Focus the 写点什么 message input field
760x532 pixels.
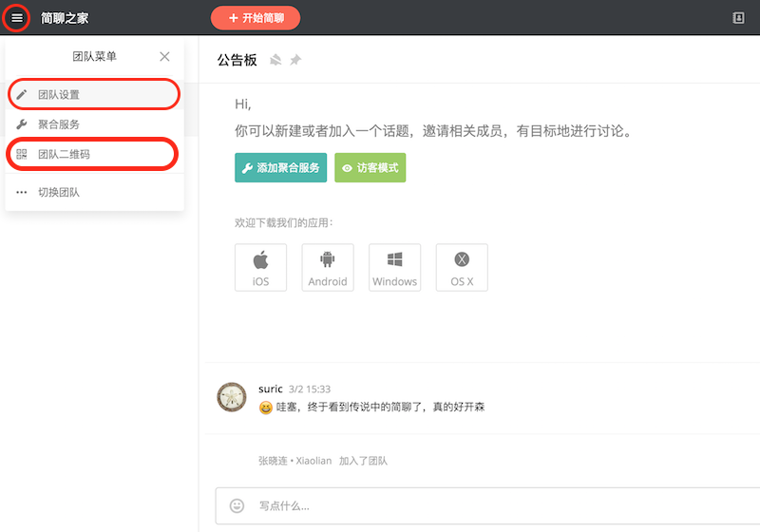tap(494, 506)
